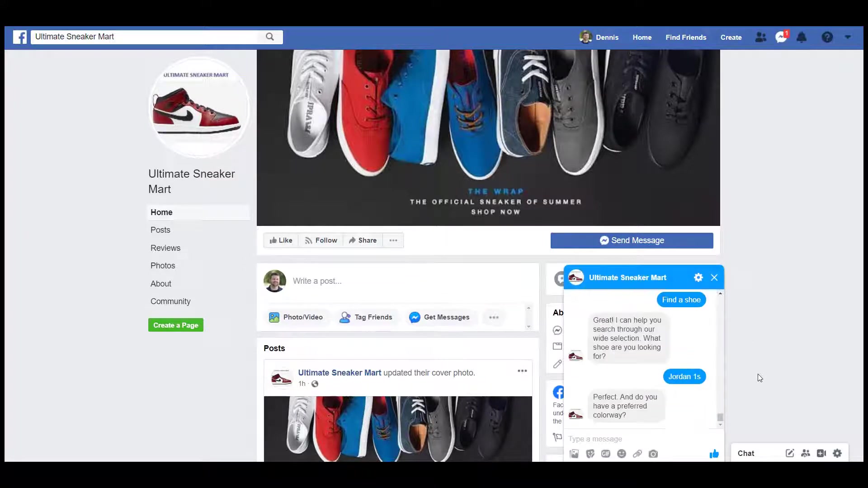Click the composer user avatar
The height and width of the screenshot is (488, 868).
(275, 281)
